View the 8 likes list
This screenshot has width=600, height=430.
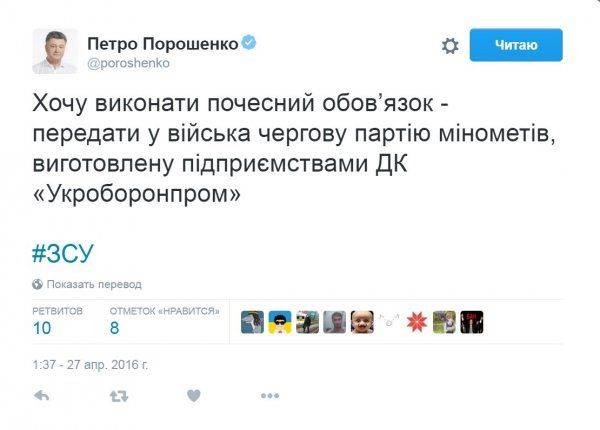point(114,326)
